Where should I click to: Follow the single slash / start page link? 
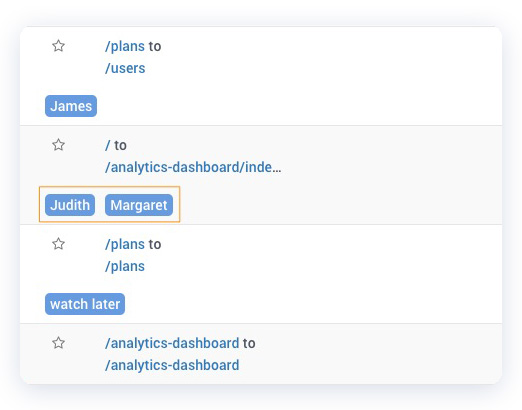click(x=107, y=145)
